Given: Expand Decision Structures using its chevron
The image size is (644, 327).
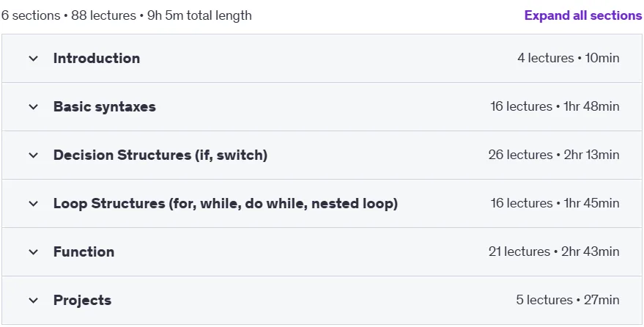Looking at the screenshot, I should pos(33,155).
